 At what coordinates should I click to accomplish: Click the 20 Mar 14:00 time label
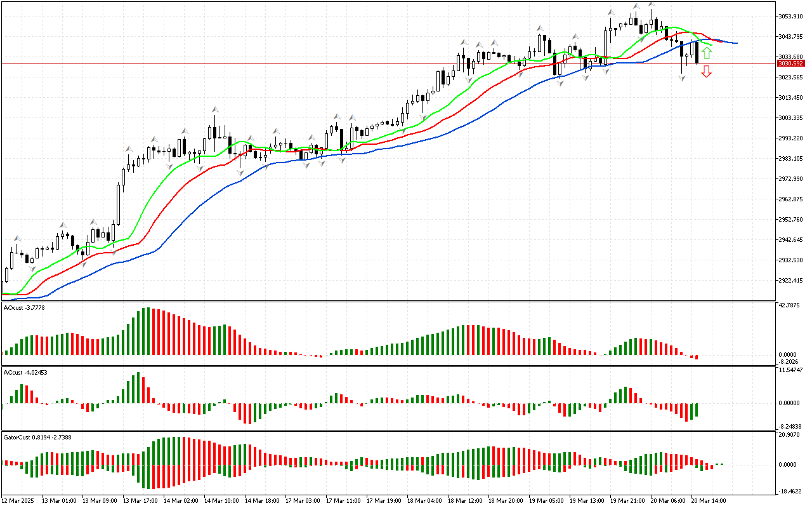click(x=710, y=500)
